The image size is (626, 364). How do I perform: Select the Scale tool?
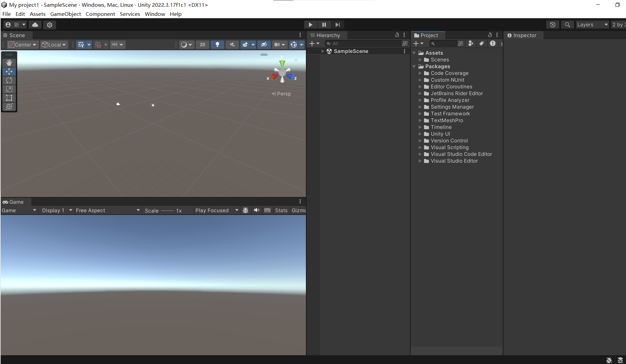tap(9, 89)
